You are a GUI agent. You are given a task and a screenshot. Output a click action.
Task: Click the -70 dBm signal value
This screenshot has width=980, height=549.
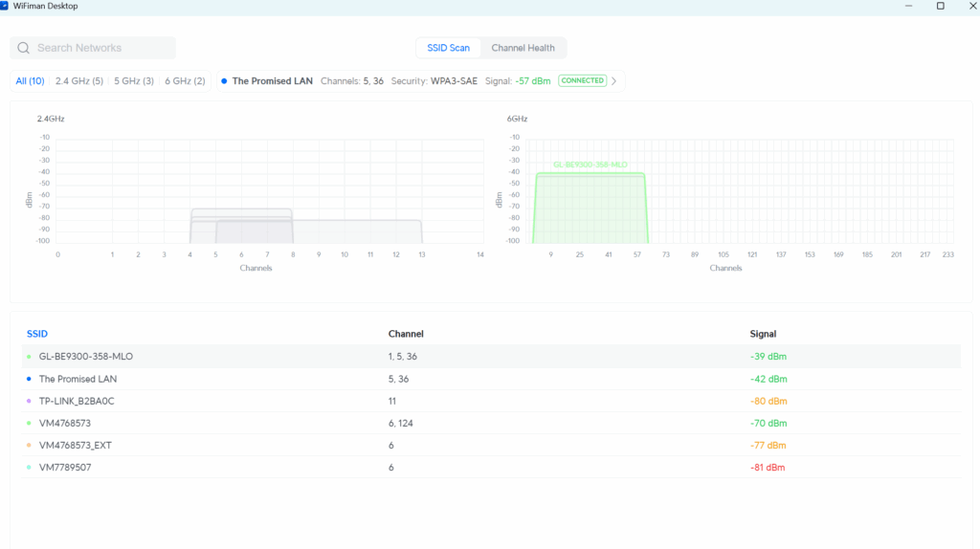768,424
